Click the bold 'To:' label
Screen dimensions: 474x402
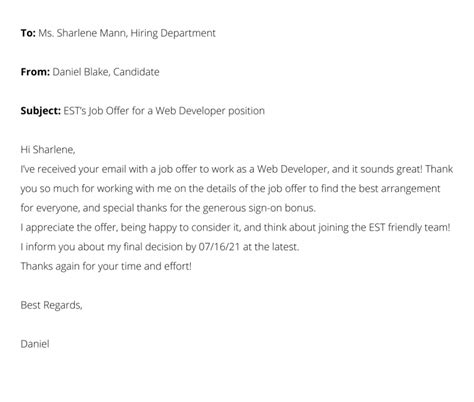(28, 33)
